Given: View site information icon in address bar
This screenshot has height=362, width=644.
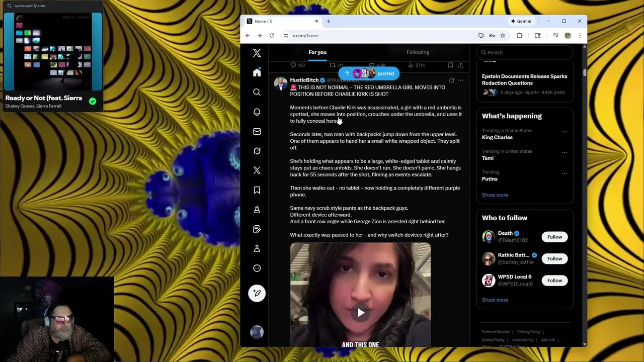Looking at the screenshot, I should (x=286, y=36).
